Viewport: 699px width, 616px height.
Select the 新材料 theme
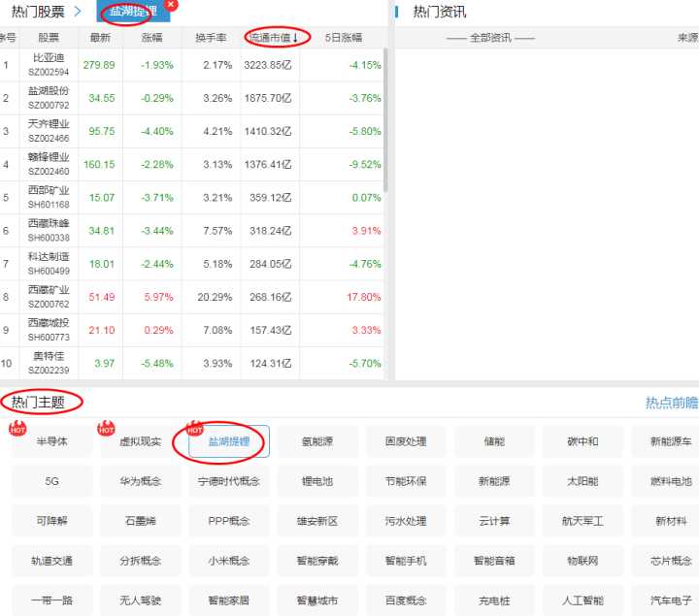click(x=665, y=521)
